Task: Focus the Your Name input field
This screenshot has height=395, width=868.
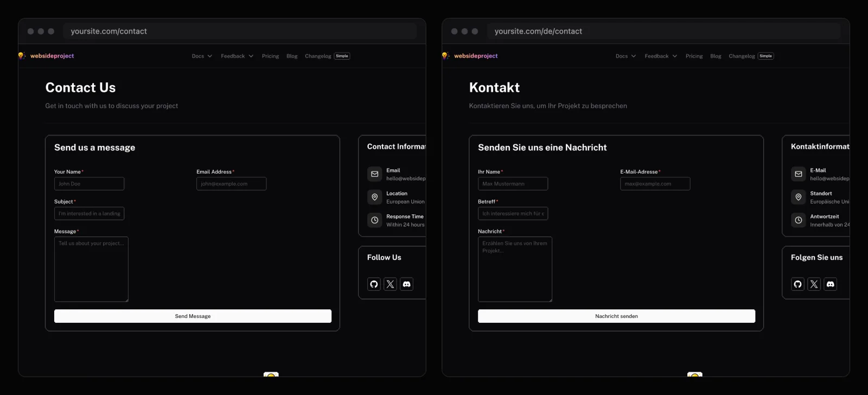Action: click(89, 184)
